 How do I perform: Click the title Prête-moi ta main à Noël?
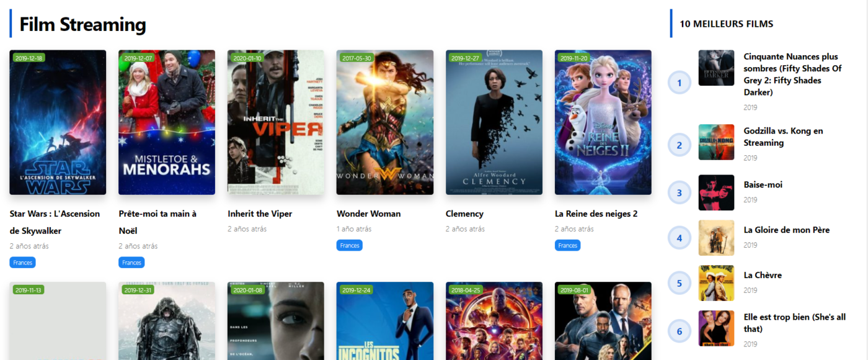pos(157,222)
